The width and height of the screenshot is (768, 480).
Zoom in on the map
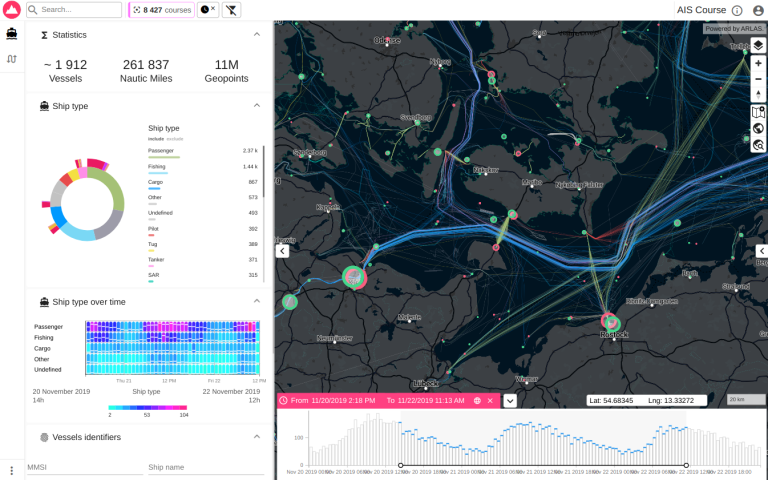(758, 63)
